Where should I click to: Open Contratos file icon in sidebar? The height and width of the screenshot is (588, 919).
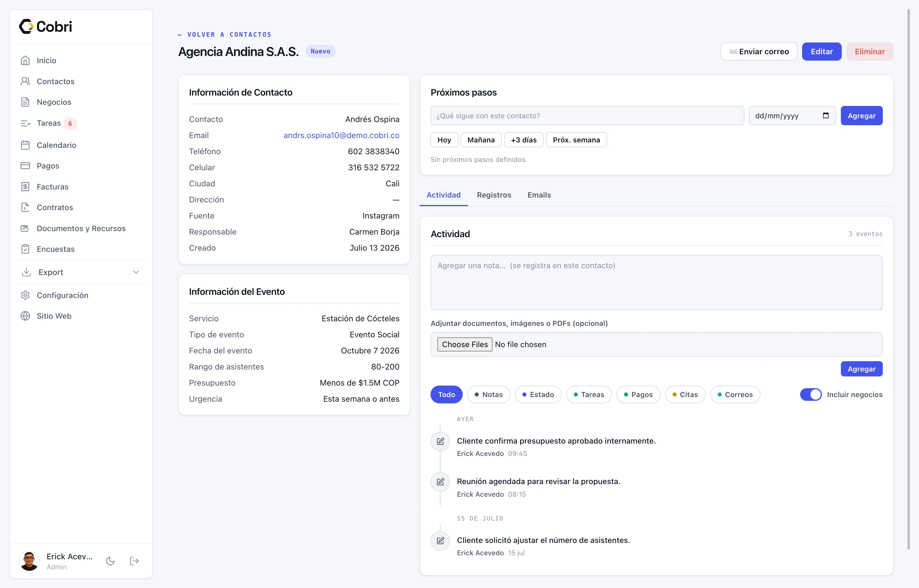point(25,207)
